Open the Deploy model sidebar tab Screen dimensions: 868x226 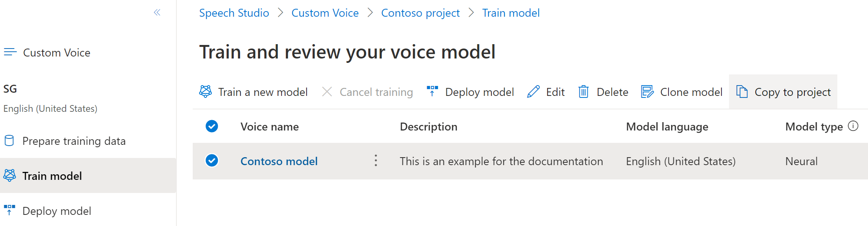[57, 211]
